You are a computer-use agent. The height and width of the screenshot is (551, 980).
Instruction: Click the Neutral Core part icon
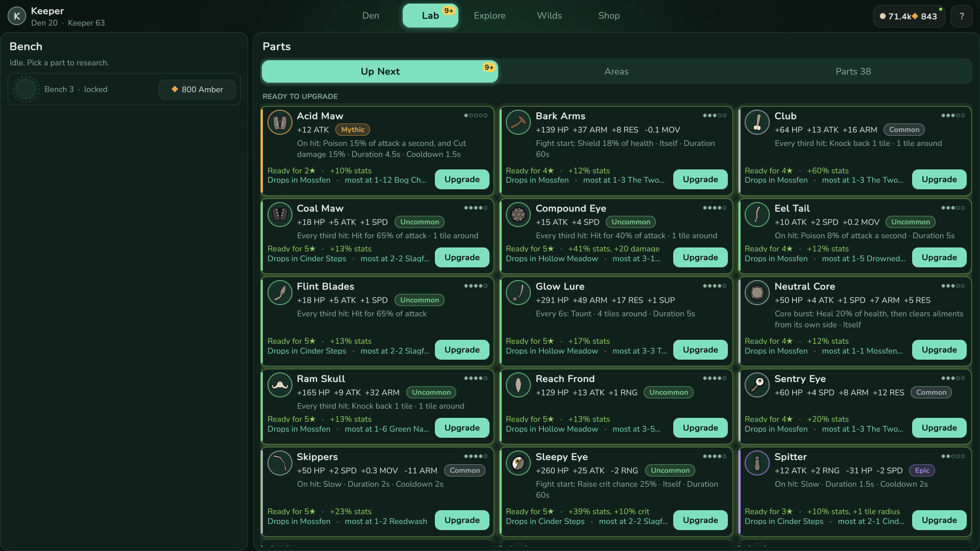click(x=757, y=293)
